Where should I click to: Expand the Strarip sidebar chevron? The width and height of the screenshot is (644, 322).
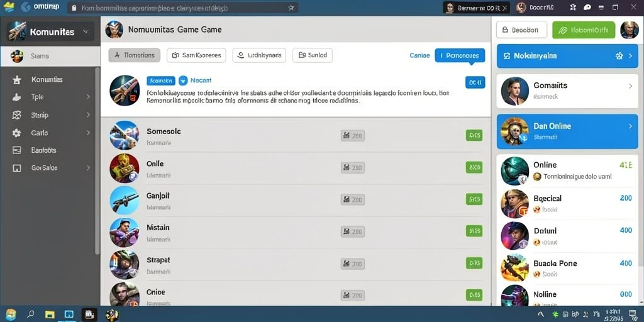88,115
